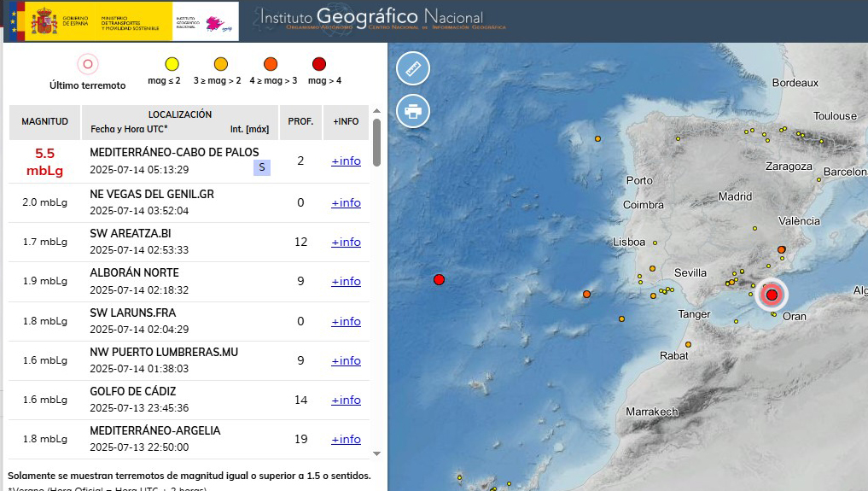868x491 pixels.
Task: Click the ruler measure tool on map
Action: [413, 68]
